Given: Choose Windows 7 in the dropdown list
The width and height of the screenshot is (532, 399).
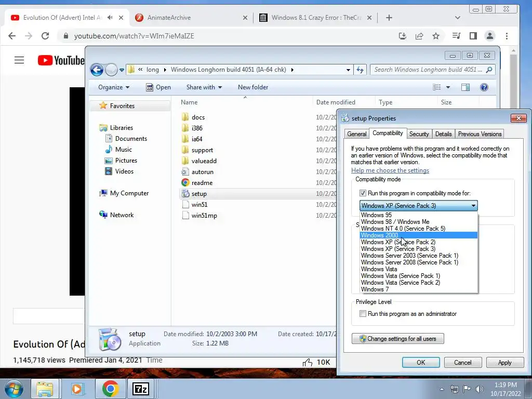Looking at the screenshot, I should [418, 289].
